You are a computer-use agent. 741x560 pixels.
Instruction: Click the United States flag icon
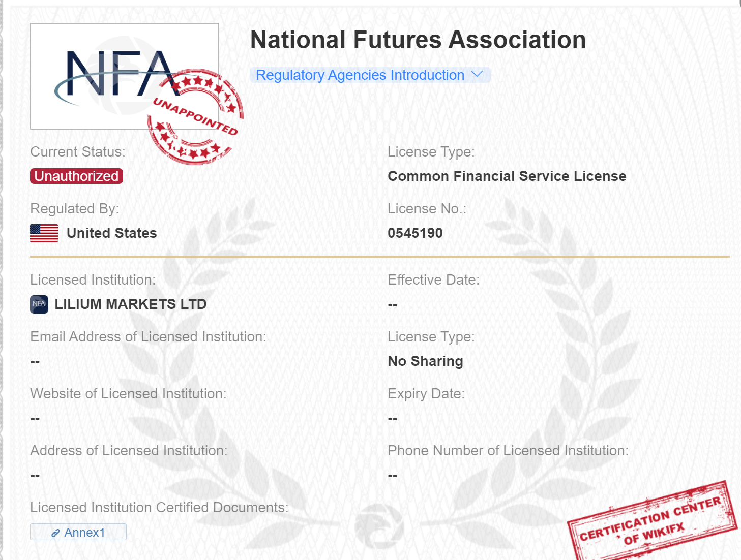44,233
